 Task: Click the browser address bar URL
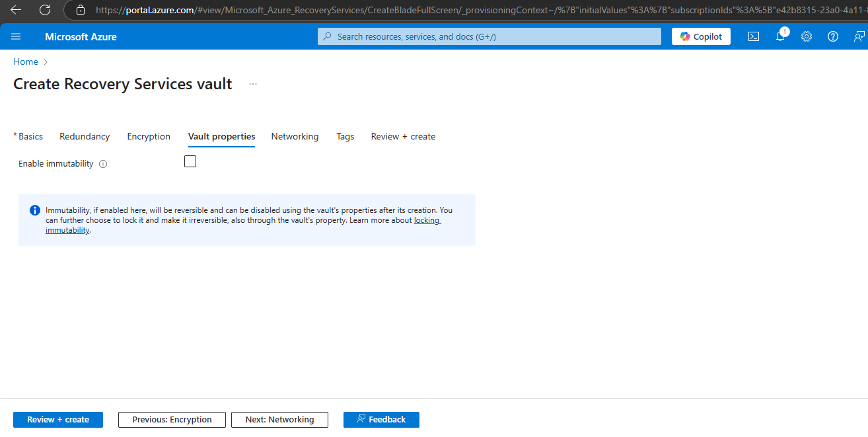click(481, 10)
